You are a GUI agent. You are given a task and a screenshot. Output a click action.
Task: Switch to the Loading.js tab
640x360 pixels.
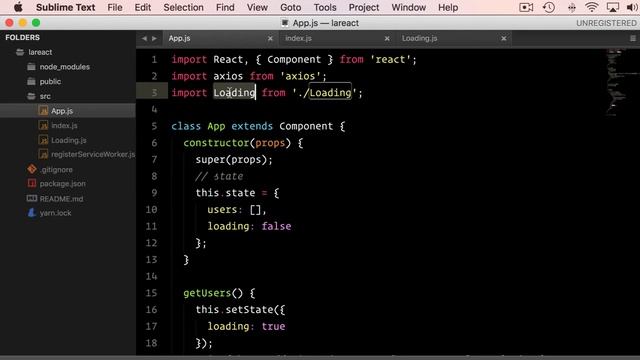tap(419, 38)
